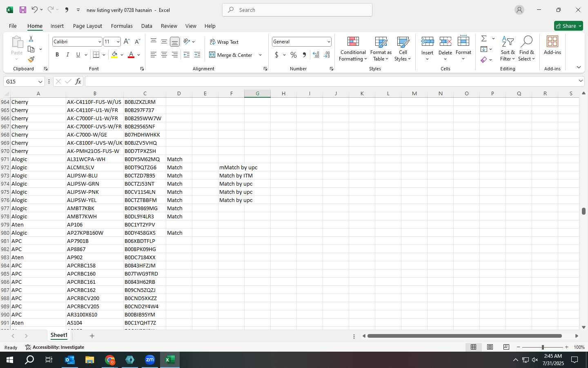Apply the Borders icon

point(96,55)
